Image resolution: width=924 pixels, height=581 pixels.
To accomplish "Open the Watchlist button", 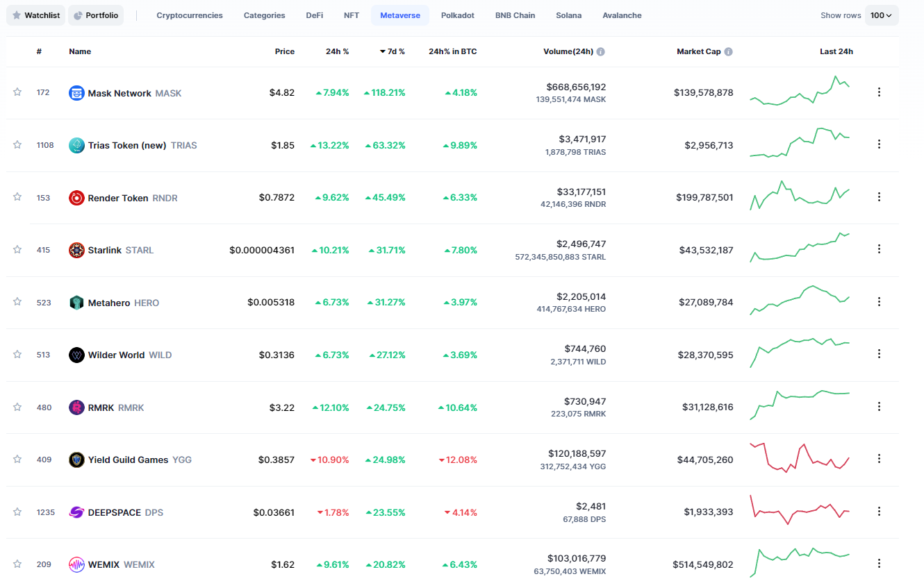I will 35,15.
